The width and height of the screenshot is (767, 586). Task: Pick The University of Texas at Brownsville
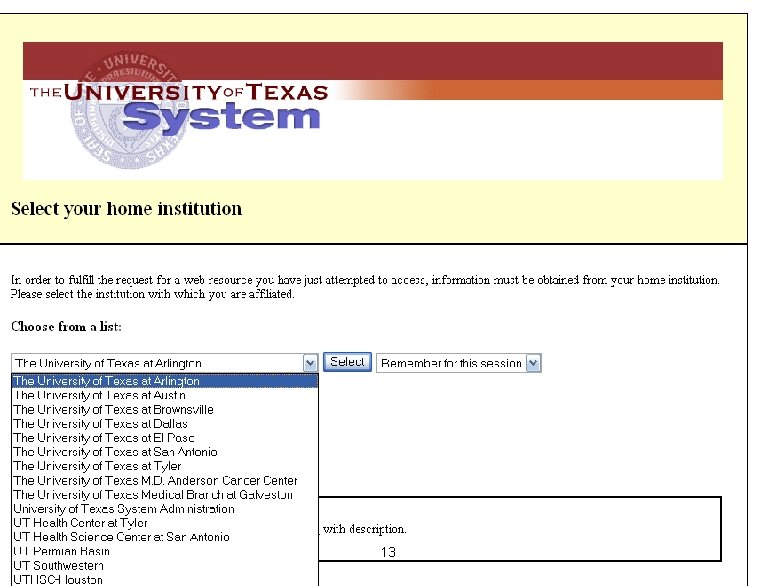(x=165, y=409)
